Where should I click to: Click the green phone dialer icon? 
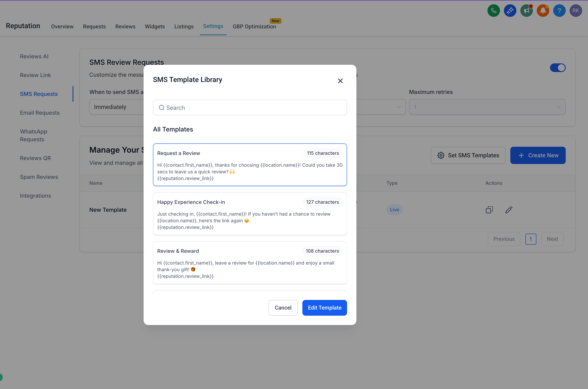tap(494, 11)
